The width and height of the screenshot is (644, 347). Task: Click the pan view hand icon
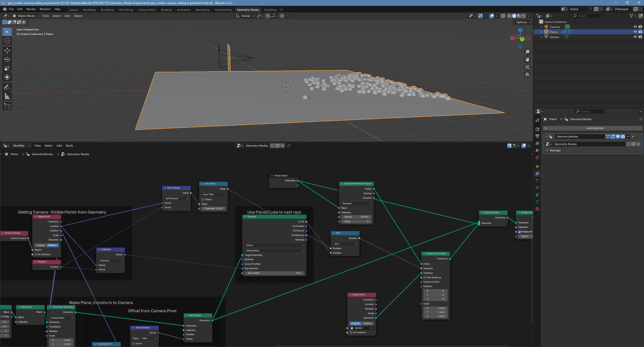coord(528,59)
